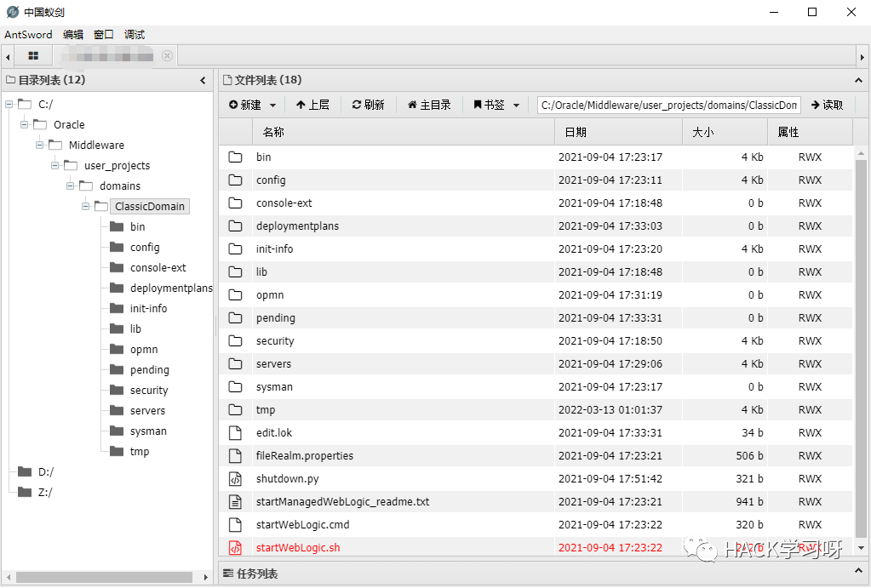The height and width of the screenshot is (588, 871).
Task: Click the init-info folder icon in file list
Action: [236, 248]
